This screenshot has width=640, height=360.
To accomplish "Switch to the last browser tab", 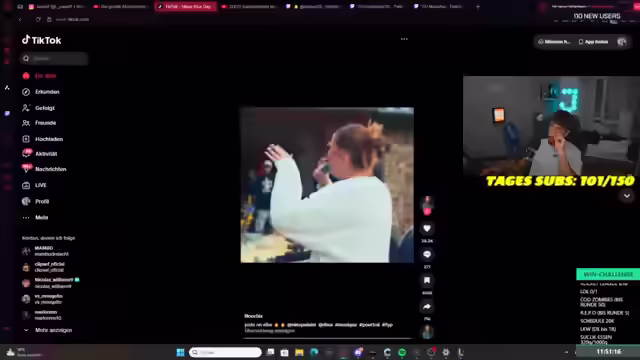I will 439,7.
